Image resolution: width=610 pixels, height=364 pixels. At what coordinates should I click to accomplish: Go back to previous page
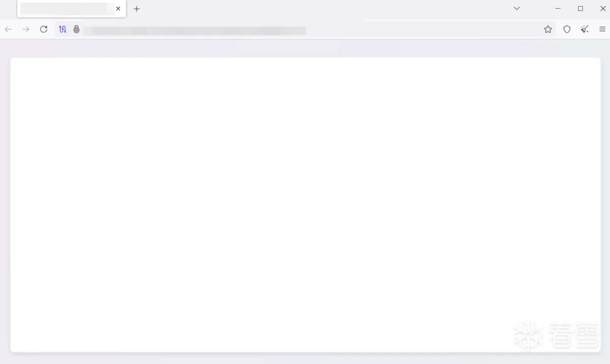point(8,29)
